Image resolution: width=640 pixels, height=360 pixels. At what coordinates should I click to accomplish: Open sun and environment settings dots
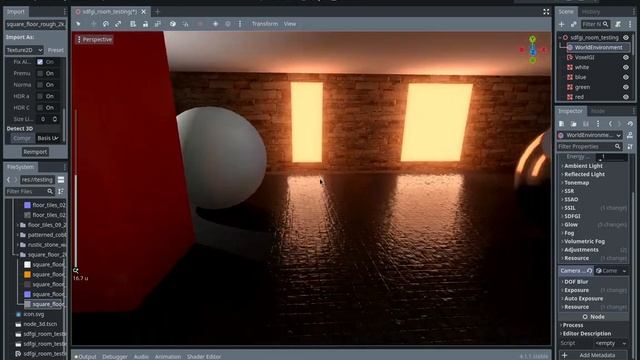(x=240, y=24)
